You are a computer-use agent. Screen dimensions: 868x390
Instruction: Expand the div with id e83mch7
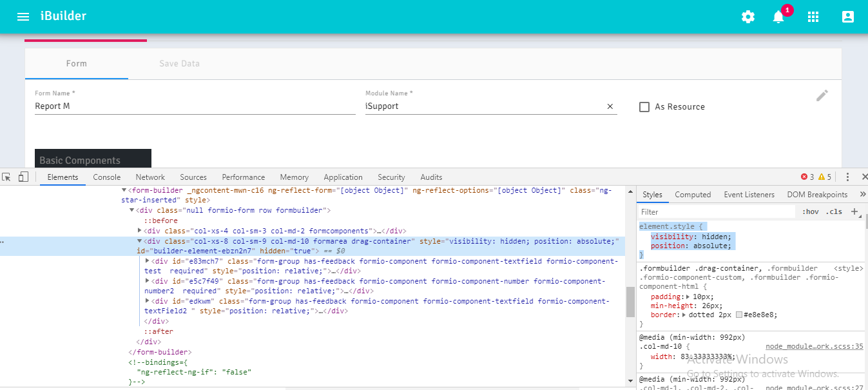pyautogui.click(x=146, y=260)
